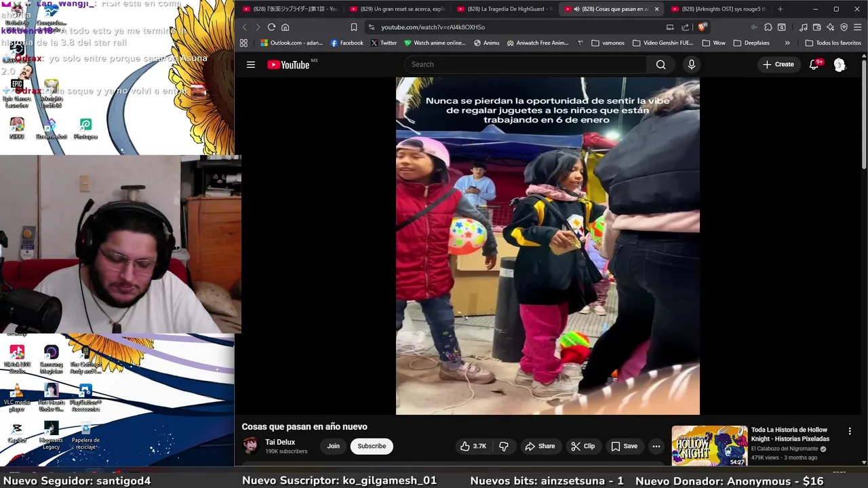Switch to Un gran reset se acerca tab
The height and width of the screenshot is (488, 868).
[397, 9]
